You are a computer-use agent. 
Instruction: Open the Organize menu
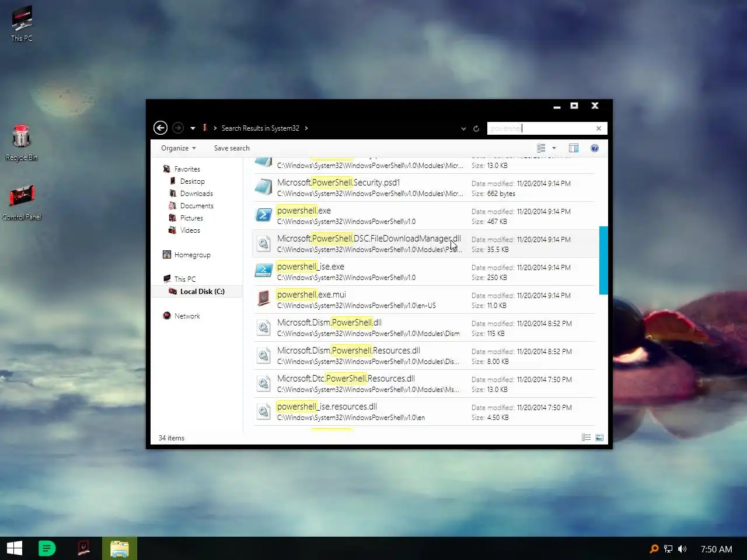click(x=179, y=148)
